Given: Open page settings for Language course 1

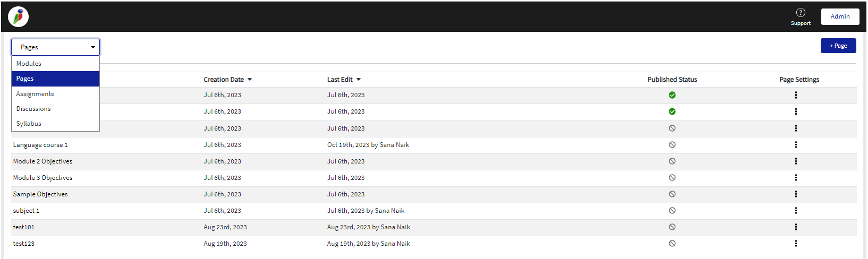Looking at the screenshot, I should coord(796,144).
